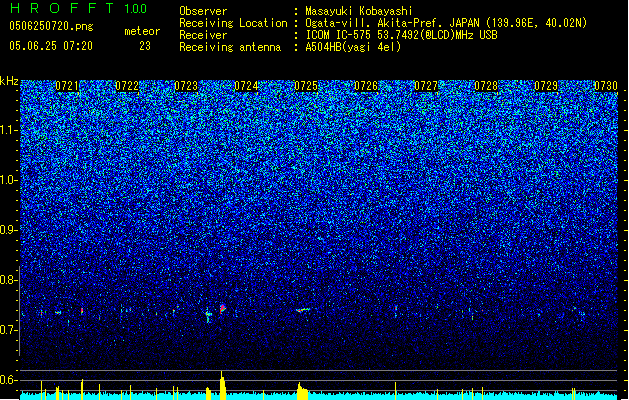Click the elongated meteor echo at 0725
Image resolution: width=629 pixels, height=400 pixels.
click(x=303, y=310)
